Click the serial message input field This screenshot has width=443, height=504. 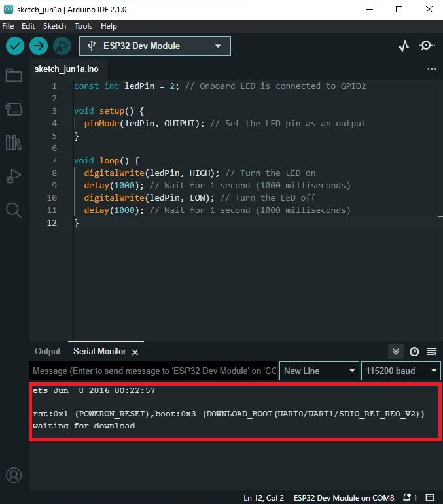154,371
